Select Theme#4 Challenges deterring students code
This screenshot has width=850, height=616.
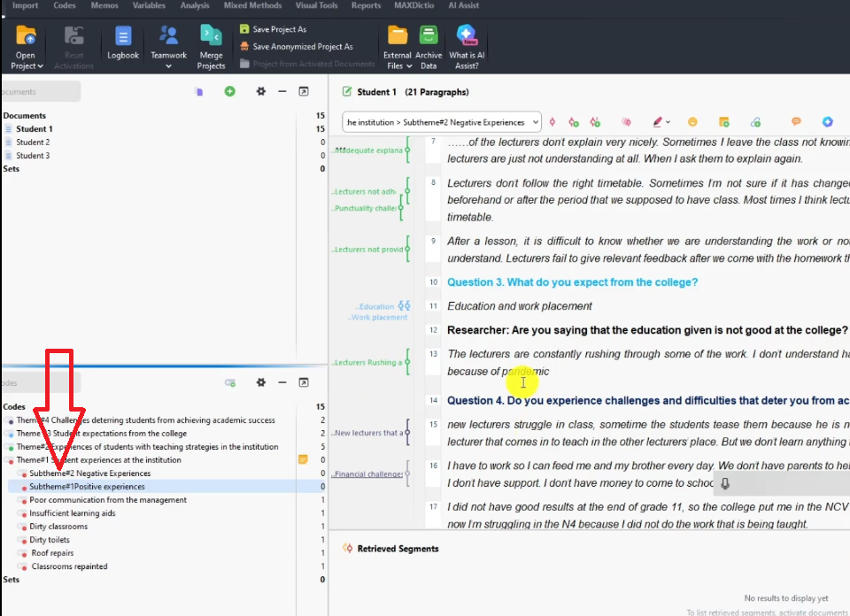coord(145,420)
